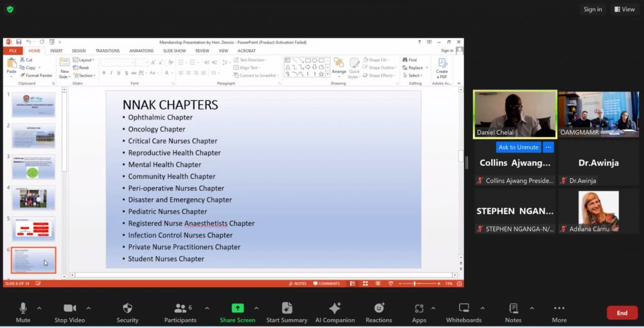Screen dimensions: 644x328
Task: Select Daniel Chelal's video thumbnail
Action: pyautogui.click(x=514, y=114)
